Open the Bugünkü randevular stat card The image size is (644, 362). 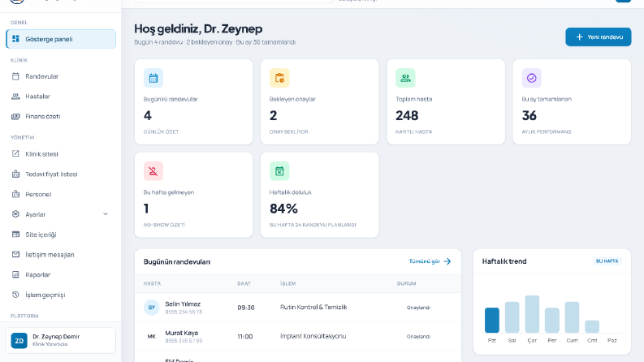pos(193,101)
